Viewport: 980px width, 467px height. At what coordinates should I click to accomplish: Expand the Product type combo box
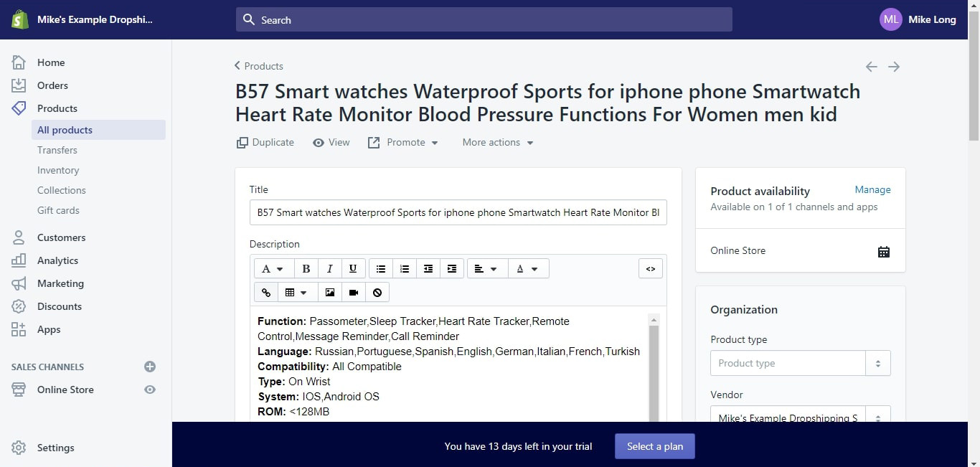point(877,363)
